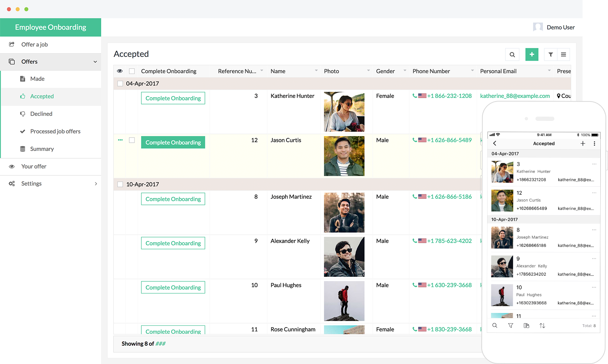Select Made under Offers
This screenshot has width=608, height=364.
point(51,79)
